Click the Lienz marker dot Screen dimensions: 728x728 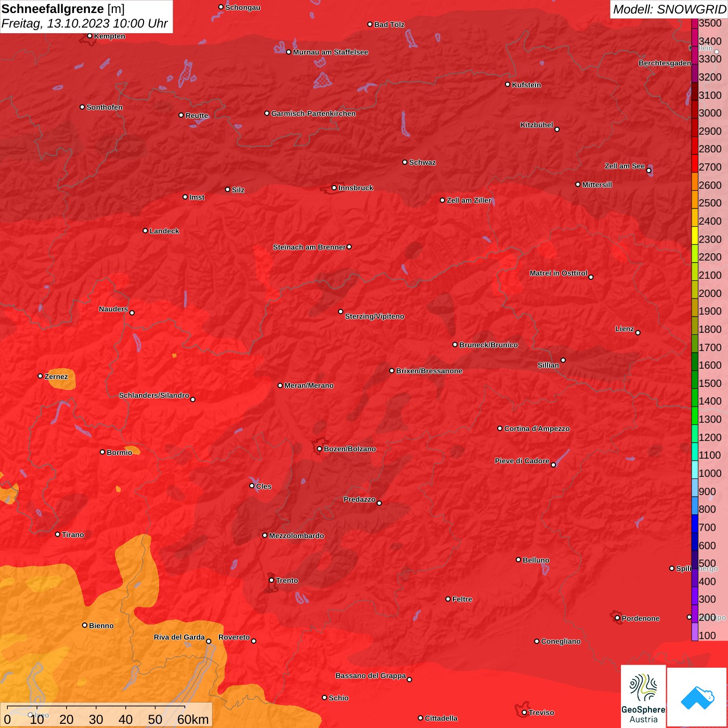[x=638, y=333]
